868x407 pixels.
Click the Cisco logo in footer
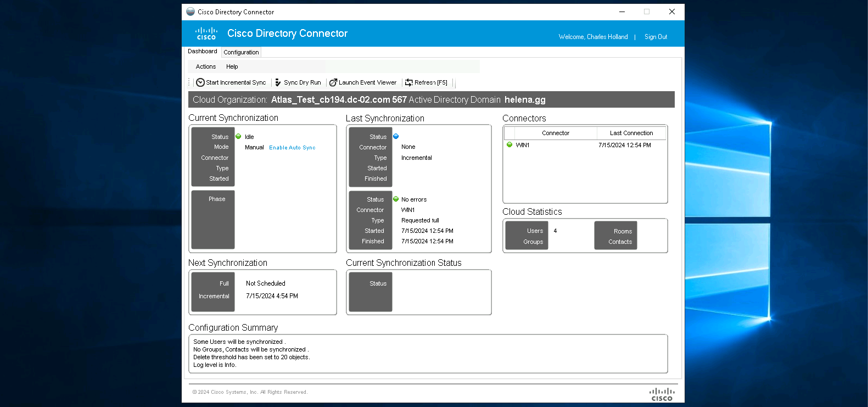coord(661,394)
